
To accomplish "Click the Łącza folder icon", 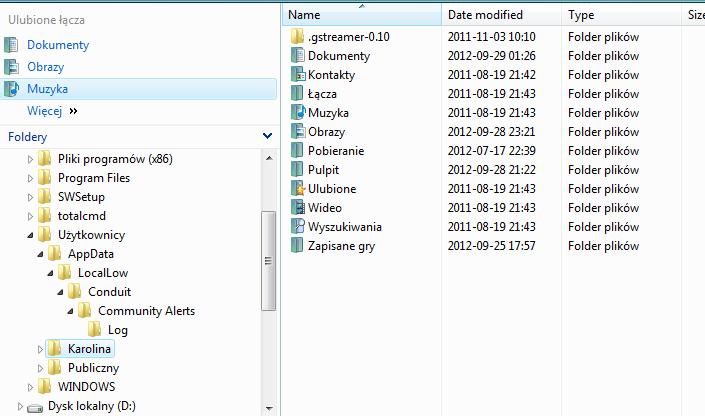I will click(297, 94).
